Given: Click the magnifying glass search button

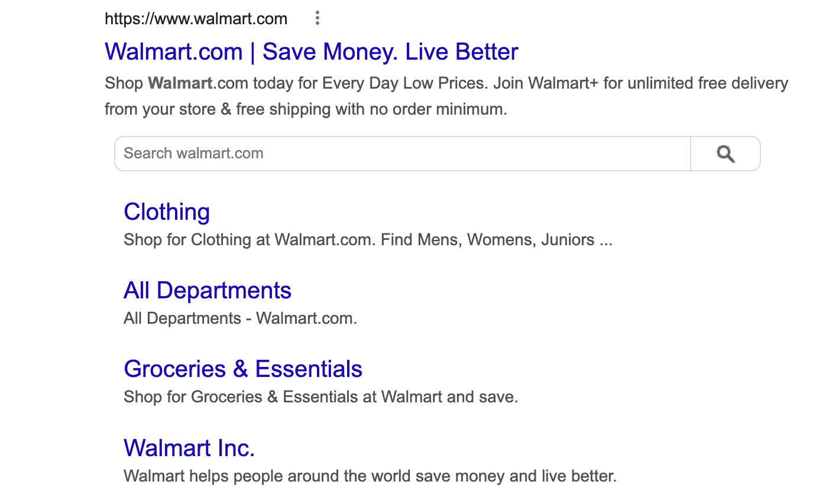Looking at the screenshot, I should [725, 154].
